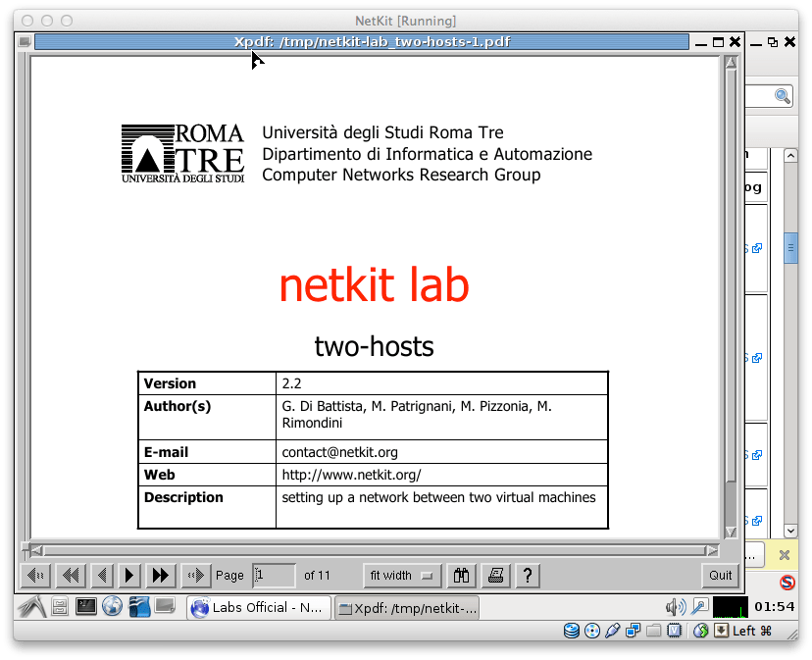This screenshot has height=660, width=812.
Task: Jump back ten pages with double-left arrow
Action: tap(71, 576)
